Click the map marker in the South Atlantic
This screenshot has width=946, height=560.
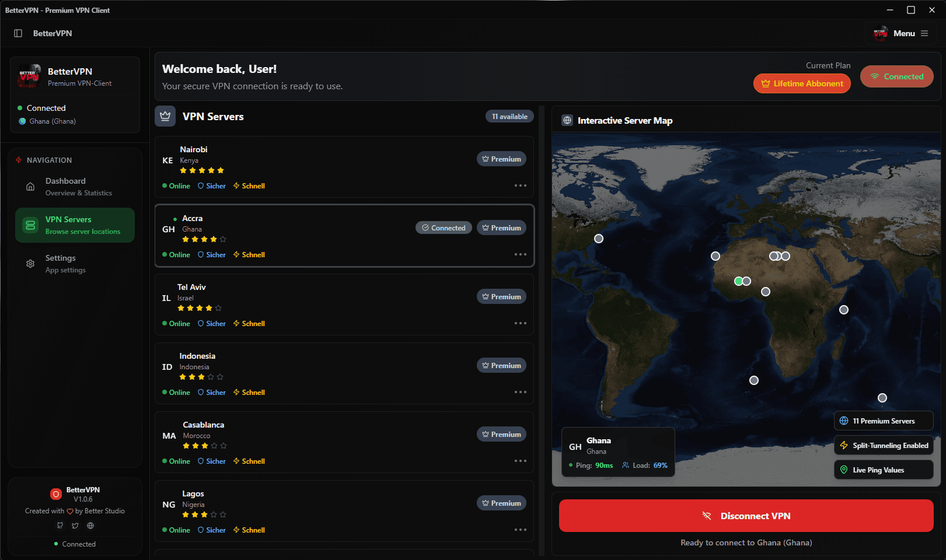(x=754, y=380)
